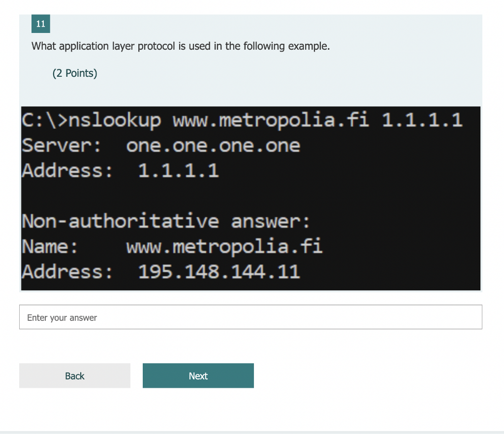
Task: Return to previous question with Back
Action: pyautogui.click(x=75, y=375)
